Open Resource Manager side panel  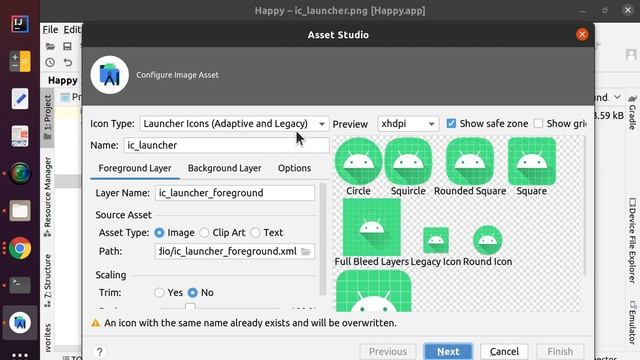coord(47,197)
